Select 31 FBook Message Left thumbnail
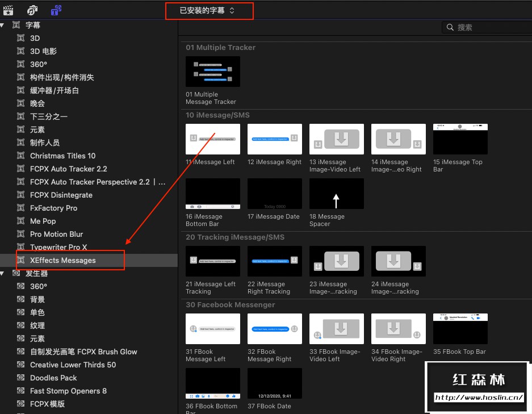532x414 pixels. point(213,329)
